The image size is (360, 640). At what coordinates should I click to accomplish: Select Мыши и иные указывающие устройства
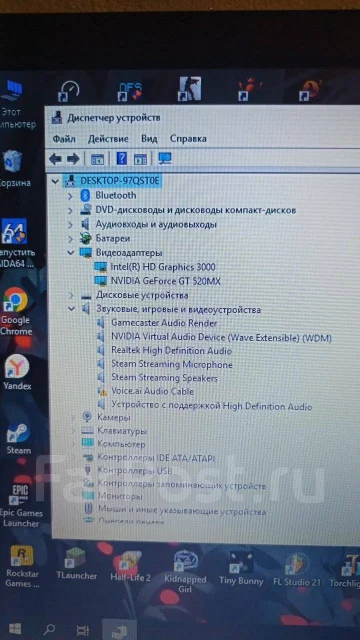182,511
